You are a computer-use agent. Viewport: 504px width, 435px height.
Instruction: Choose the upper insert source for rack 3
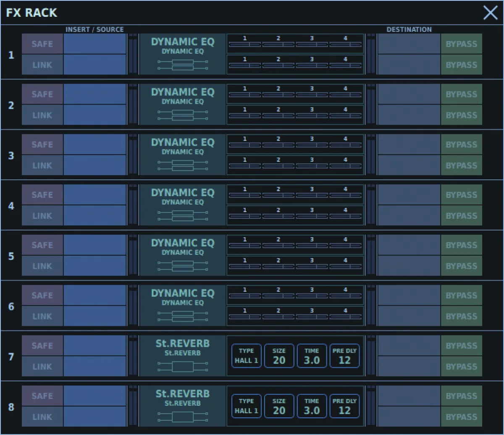(x=95, y=144)
